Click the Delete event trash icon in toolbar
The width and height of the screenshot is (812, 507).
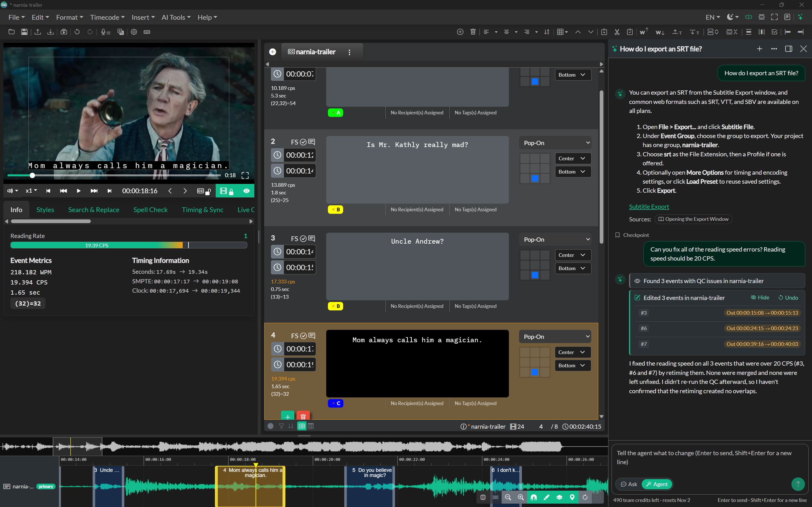[x=473, y=32]
